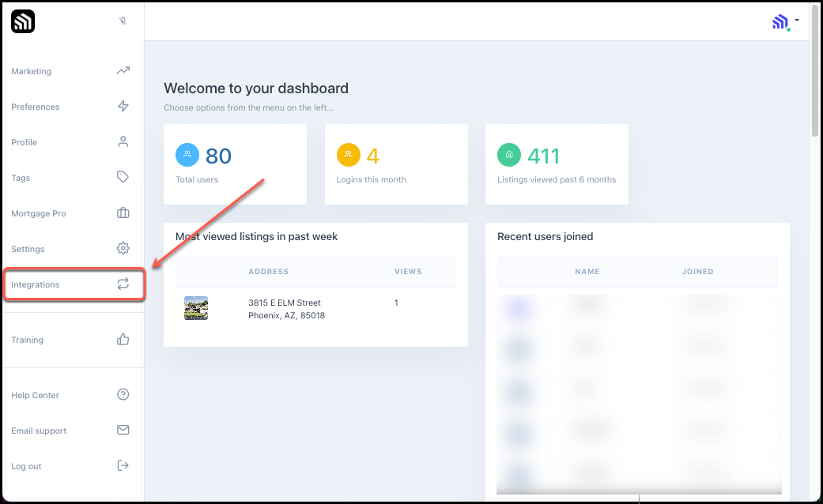The height and width of the screenshot is (504, 823).
Task: Toggle the sidebar pin icon
Action: click(x=123, y=21)
